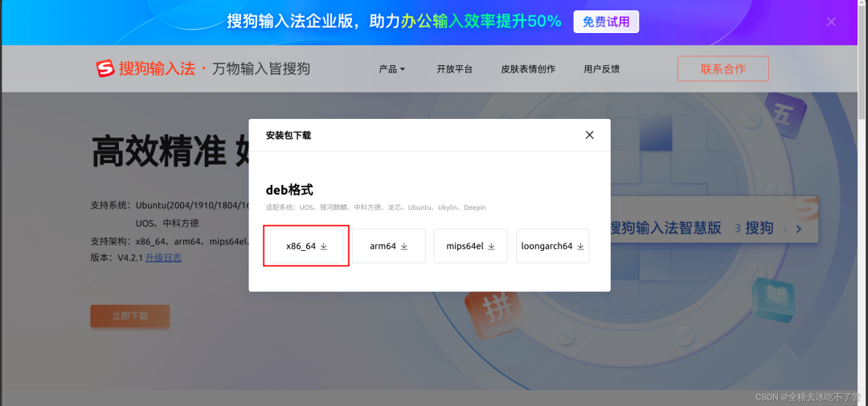Open the 用户反馈 page
This screenshot has height=406, width=868.
(601, 69)
